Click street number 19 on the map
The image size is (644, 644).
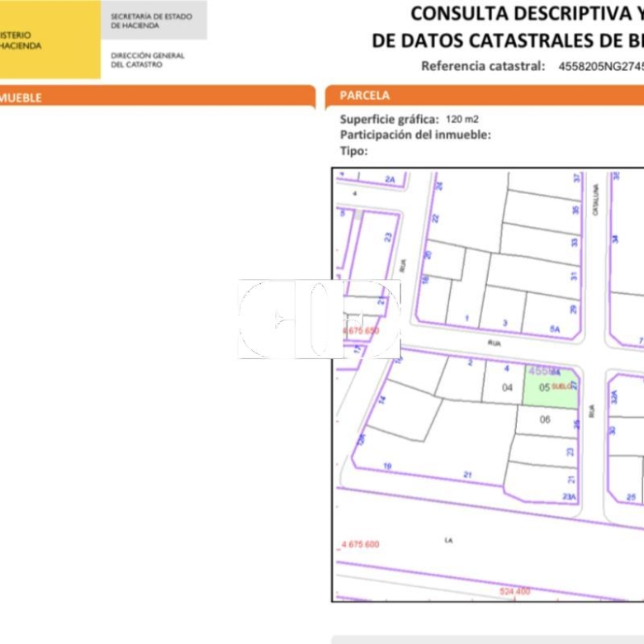click(x=387, y=466)
